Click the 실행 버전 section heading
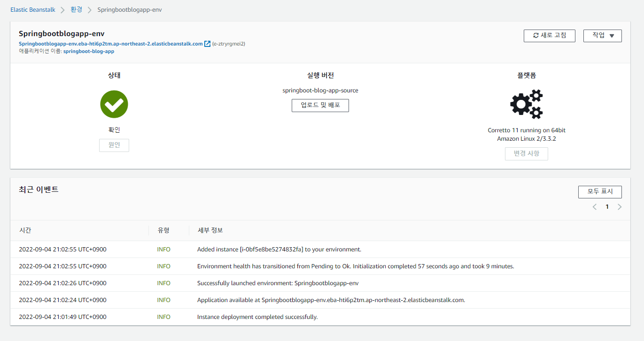Viewport: 644px width, 341px height. coord(320,76)
